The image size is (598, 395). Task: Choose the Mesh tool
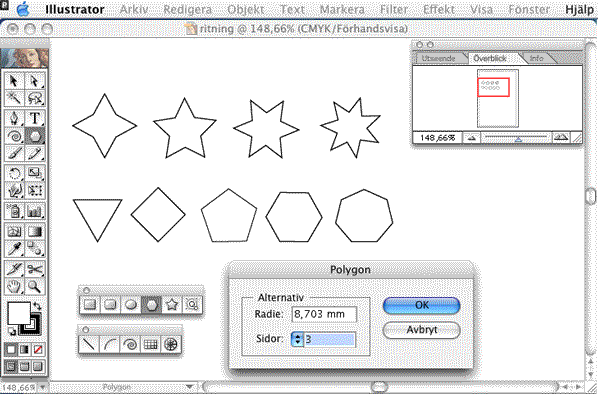pos(14,231)
